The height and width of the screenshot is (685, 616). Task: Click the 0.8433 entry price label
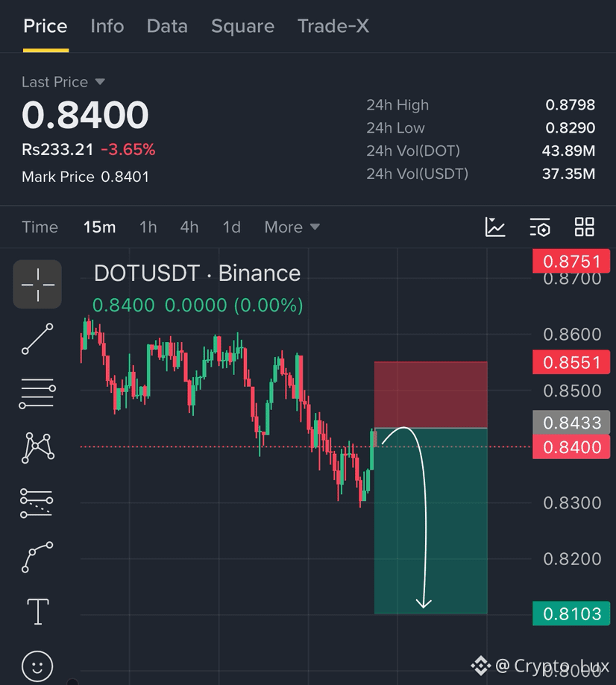(571, 423)
